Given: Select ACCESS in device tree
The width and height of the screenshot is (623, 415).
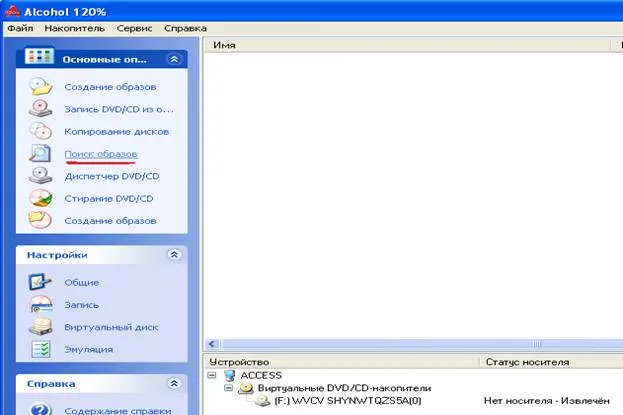Looking at the screenshot, I should 261,375.
